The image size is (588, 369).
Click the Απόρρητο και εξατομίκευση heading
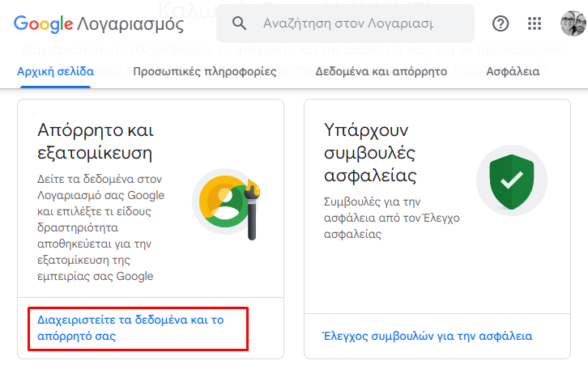click(96, 142)
